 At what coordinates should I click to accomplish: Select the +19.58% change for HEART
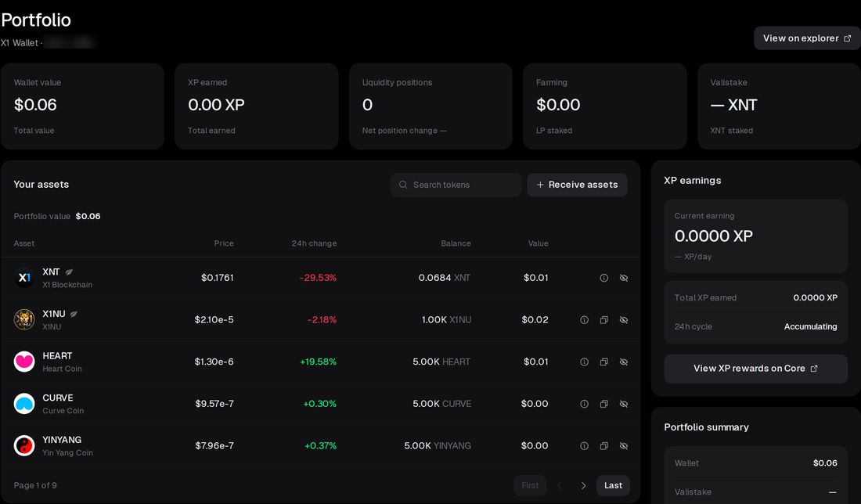(x=318, y=362)
